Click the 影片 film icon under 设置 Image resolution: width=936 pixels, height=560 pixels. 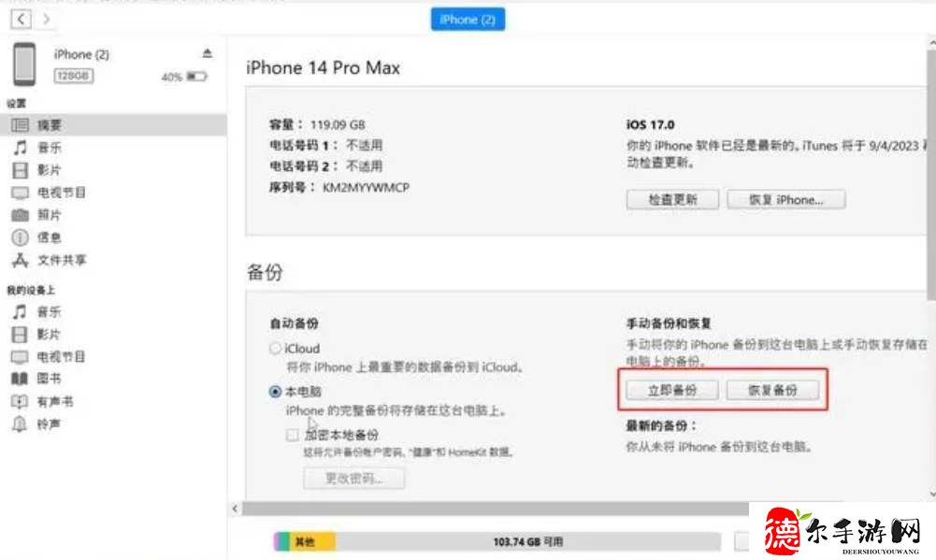(20, 170)
